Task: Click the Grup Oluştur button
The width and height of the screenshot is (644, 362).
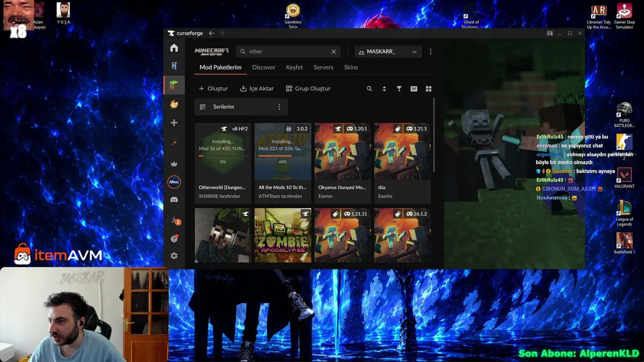Action: point(308,88)
